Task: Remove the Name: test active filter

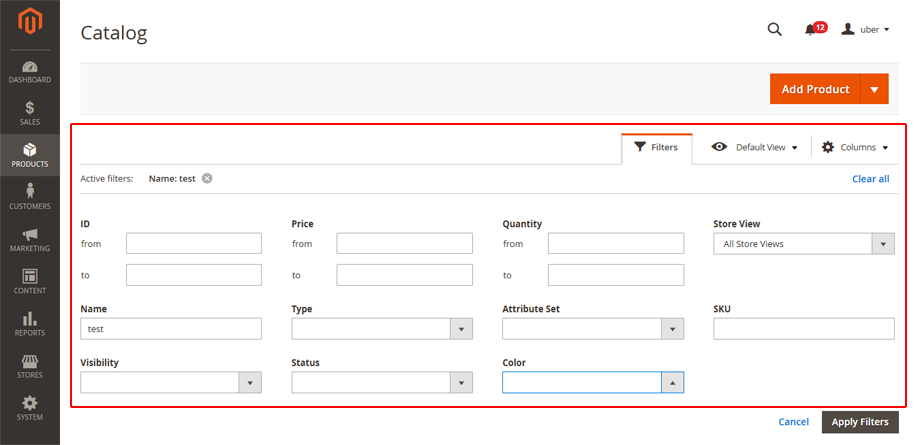Action: (207, 179)
